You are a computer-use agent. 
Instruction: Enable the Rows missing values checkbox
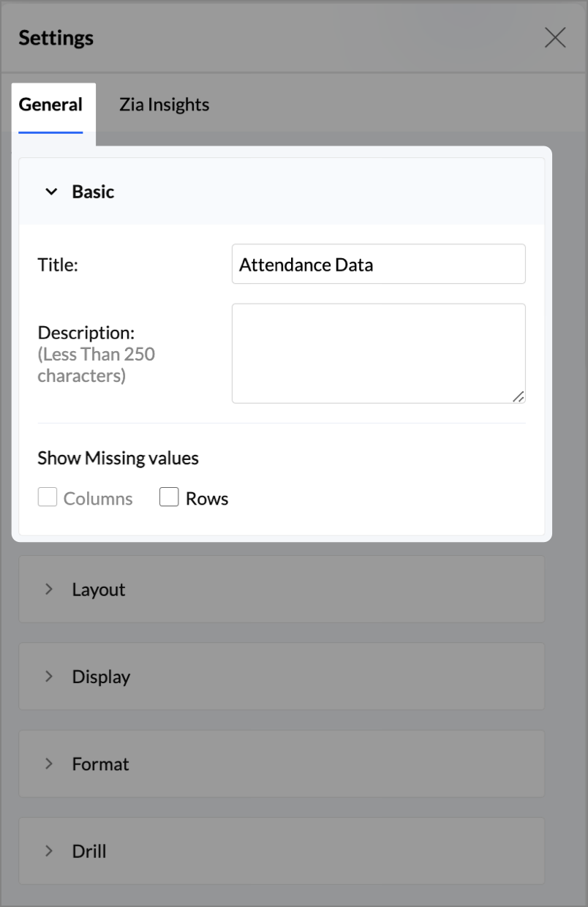tap(169, 498)
